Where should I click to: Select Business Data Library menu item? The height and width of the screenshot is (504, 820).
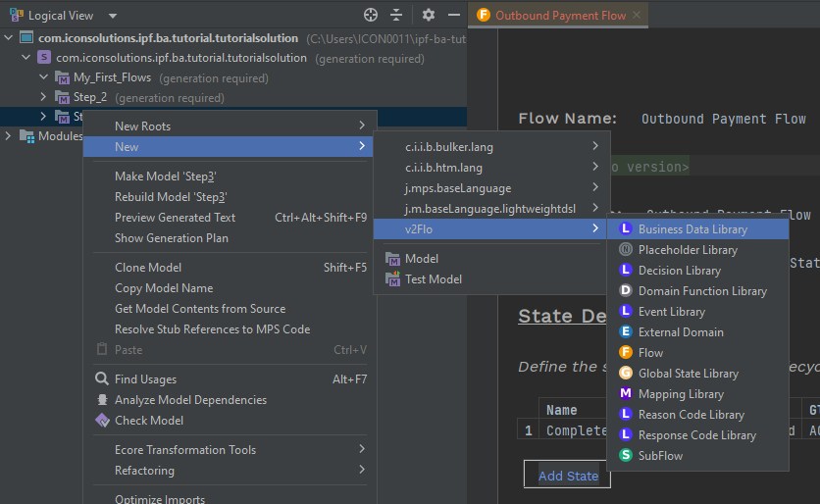(692, 229)
